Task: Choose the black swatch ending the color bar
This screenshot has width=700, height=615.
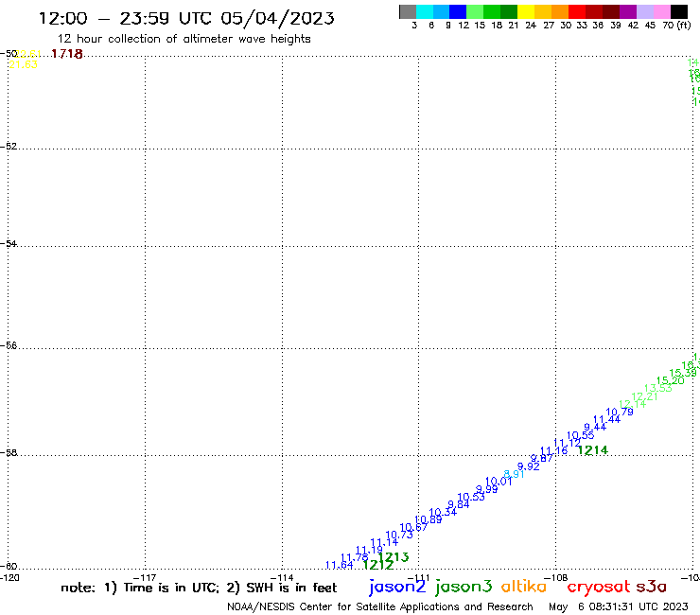Action: pos(678,11)
